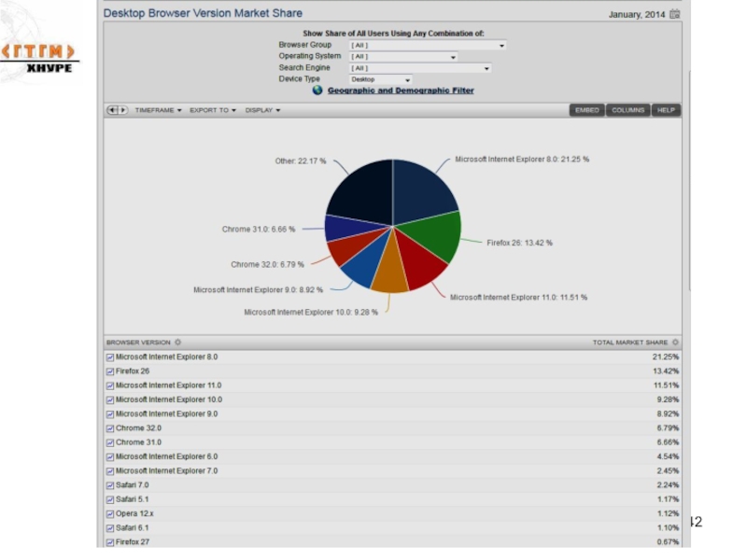Image resolution: width=747 pixels, height=560 pixels.
Task: Open the Device Type dropdown
Action: [380, 79]
